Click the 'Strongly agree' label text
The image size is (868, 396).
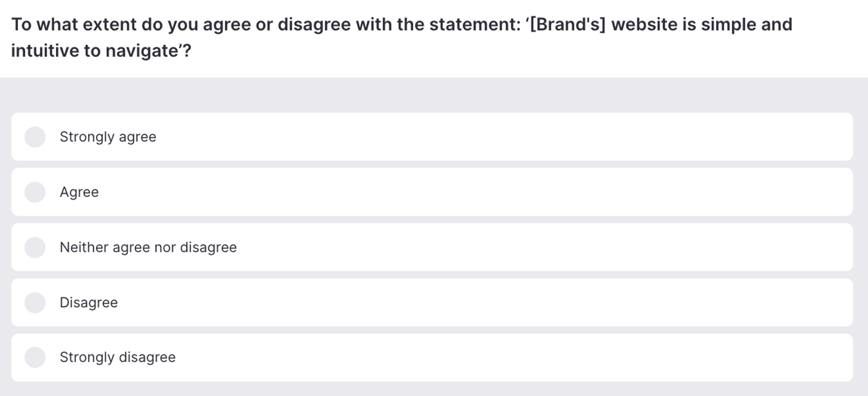click(x=108, y=137)
